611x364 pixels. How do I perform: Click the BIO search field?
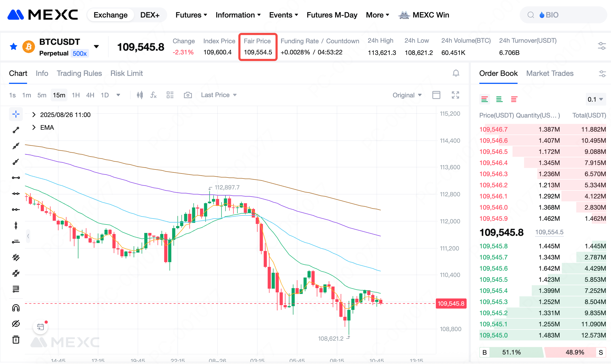pyautogui.click(x=563, y=15)
